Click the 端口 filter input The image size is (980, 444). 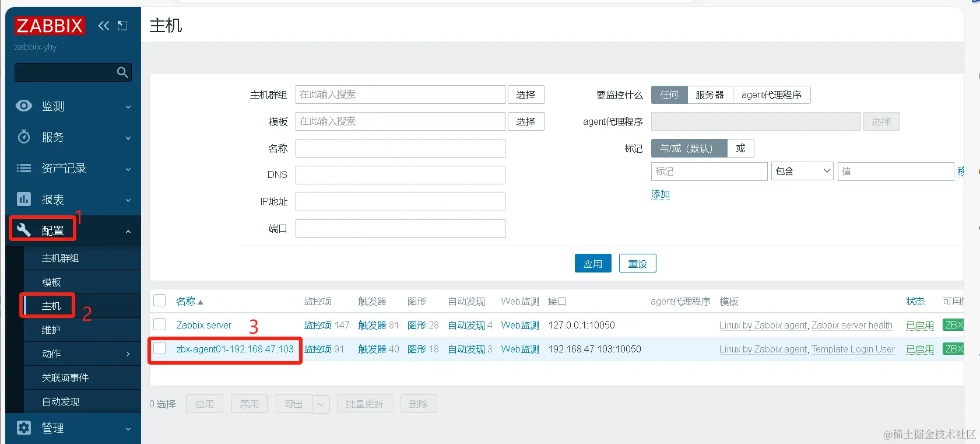401,229
